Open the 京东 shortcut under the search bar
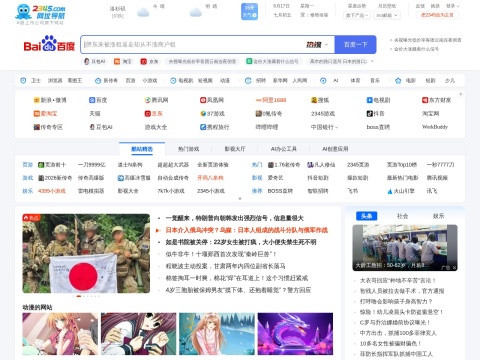This screenshot has height=360, width=480. [x=149, y=61]
